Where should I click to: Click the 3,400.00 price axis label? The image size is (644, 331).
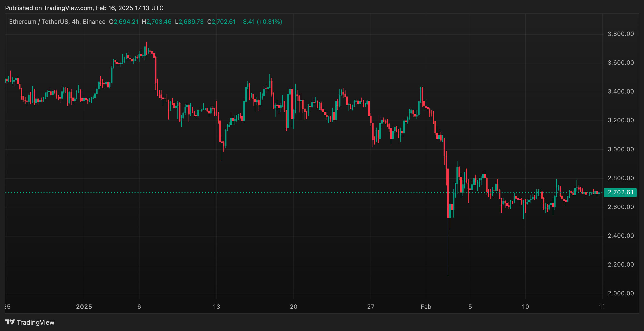pyautogui.click(x=621, y=91)
